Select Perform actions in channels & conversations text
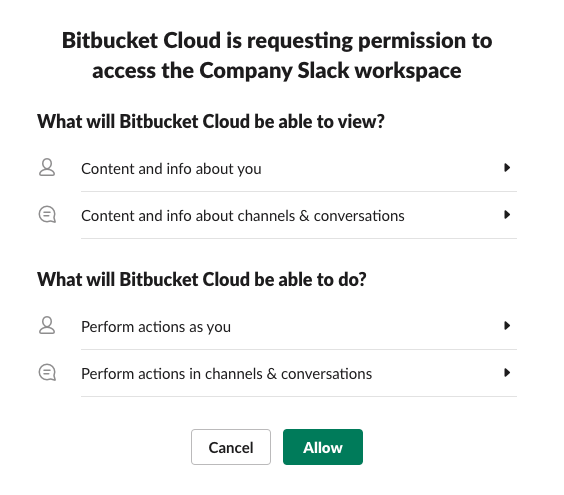 tap(227, 374)
